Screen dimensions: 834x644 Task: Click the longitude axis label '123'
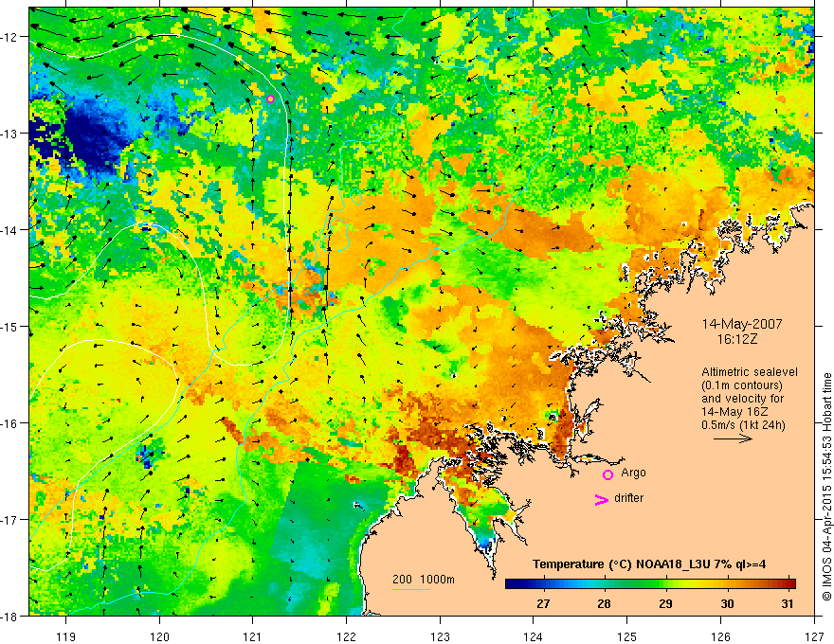pyautogui.click(x=440, y=636)
